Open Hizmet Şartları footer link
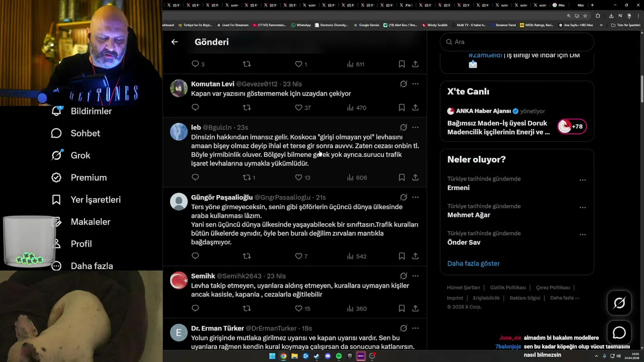644x362 pixels. tap(463, 288)
